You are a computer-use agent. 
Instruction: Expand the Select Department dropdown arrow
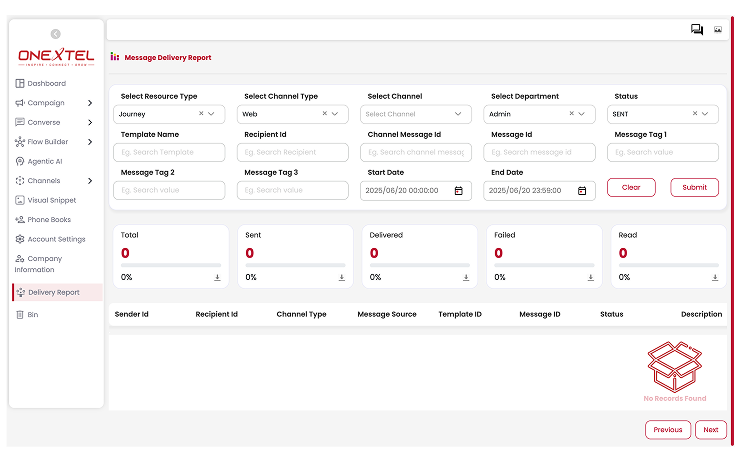(583, 114)
